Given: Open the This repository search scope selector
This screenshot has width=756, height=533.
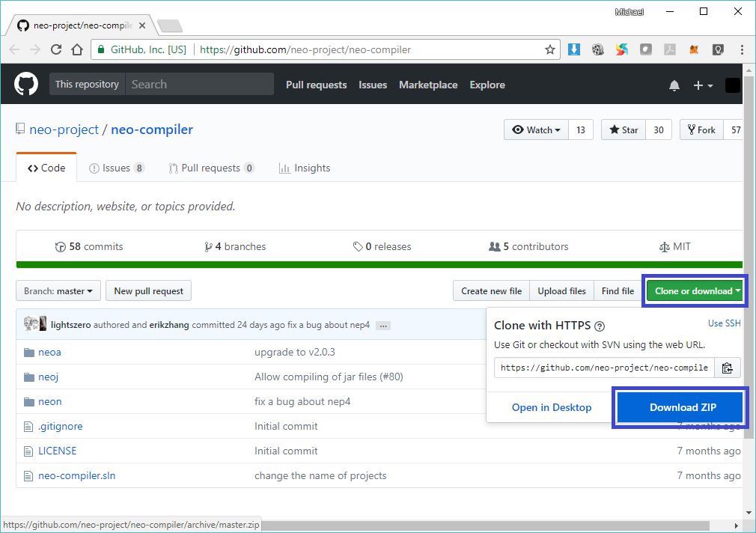Looking at the screenshot, I should tap(88, 84).
